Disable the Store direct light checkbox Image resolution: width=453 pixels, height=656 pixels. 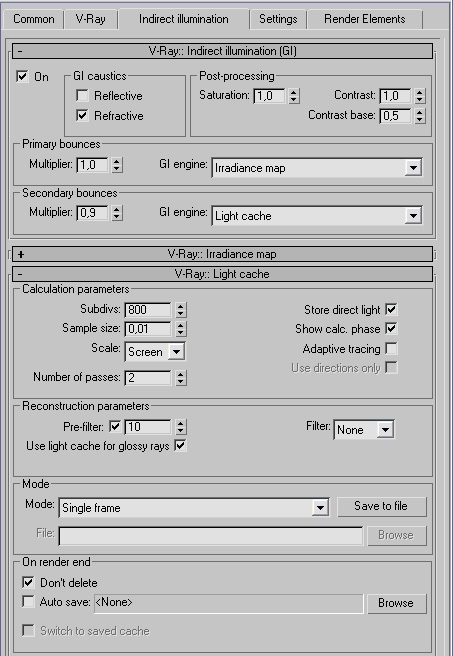pos(392,310)
